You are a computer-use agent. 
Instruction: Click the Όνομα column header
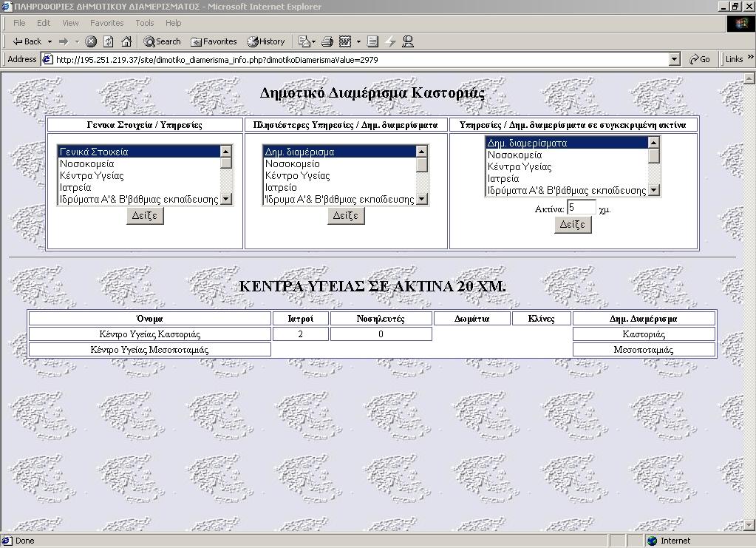click(x=150, y=319)
